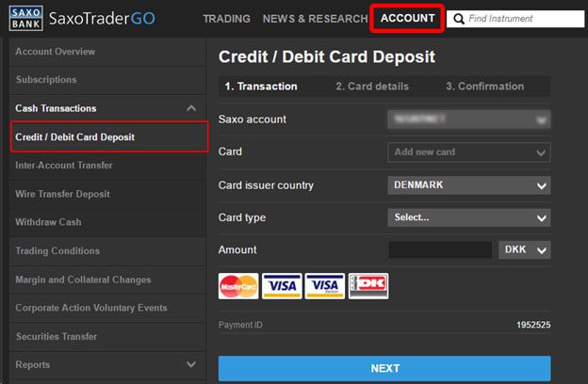Open Margin and Collateral Changes
Viewport: 588px width, 384px height.
click(x=107, y=280)
